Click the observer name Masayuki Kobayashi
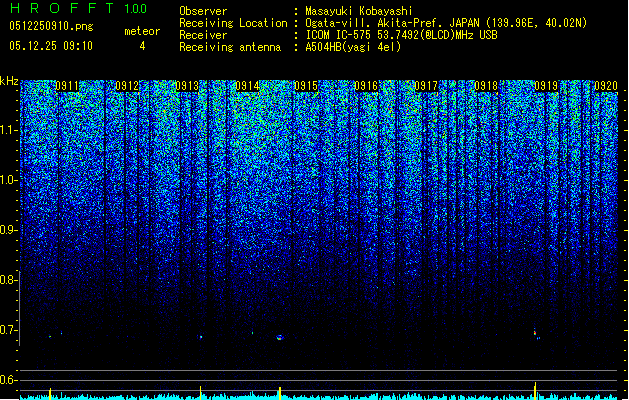This screenshot has height=400, width=629. pyautogui.click(x=359, y=11)
